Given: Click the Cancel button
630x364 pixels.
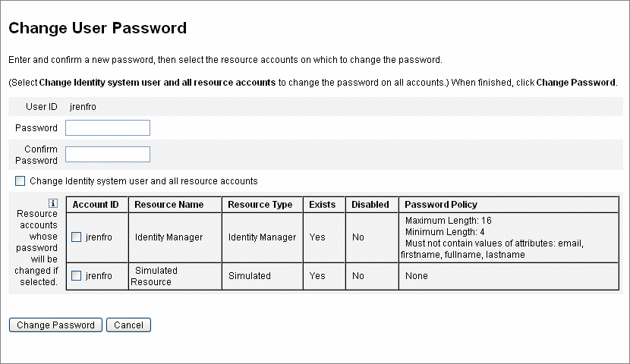Looking at the screenshot, I should [128, 325].
